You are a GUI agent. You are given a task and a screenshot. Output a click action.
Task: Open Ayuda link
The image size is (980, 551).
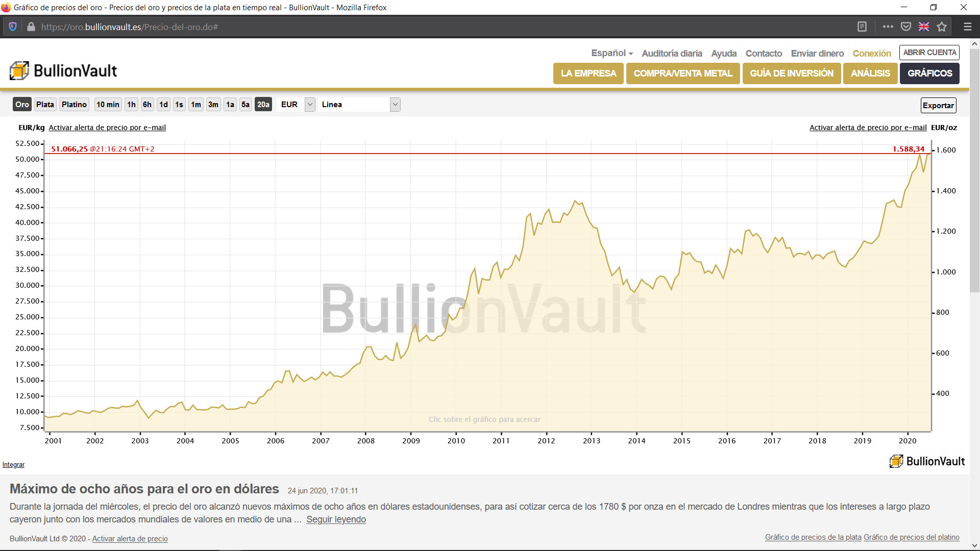pos(724,54)
